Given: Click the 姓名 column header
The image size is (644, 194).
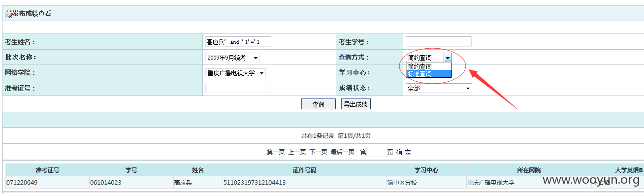Looking at the screenshot, I should [198, 170].
